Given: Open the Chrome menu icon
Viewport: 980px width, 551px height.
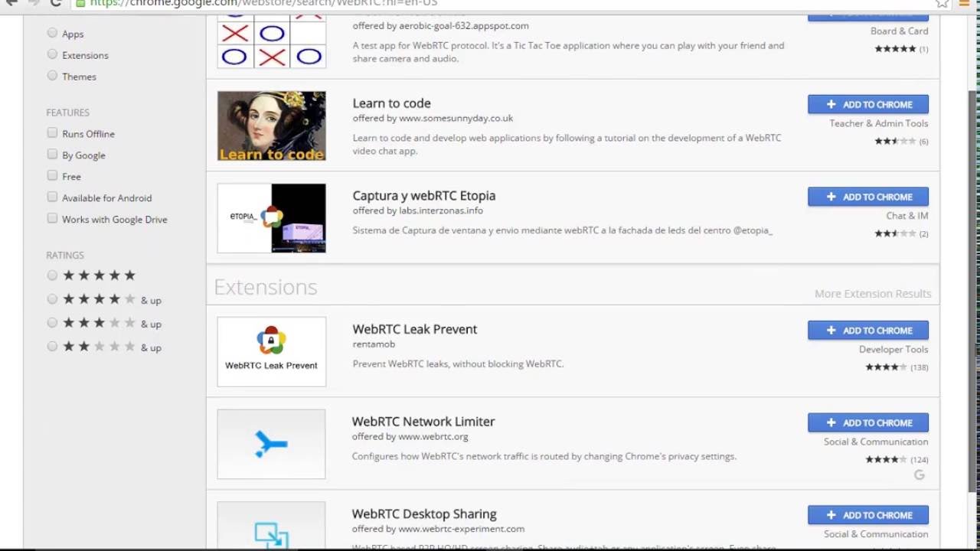Looking at the screenshot, I should pyautogui.click(x=965, y=3).
